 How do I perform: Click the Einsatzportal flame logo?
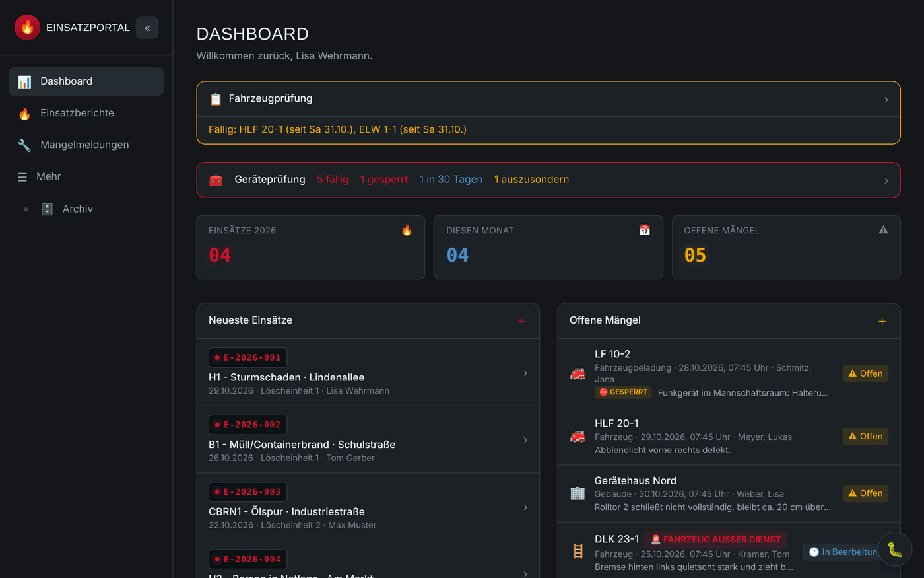[27, 28]
